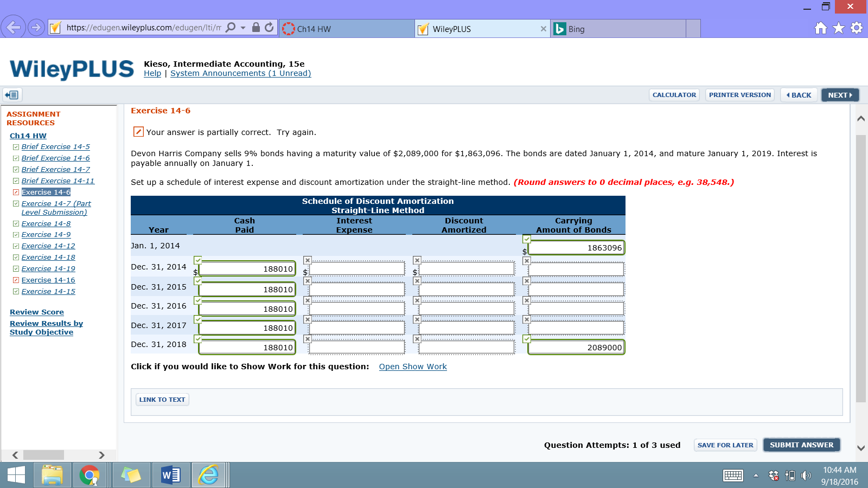Viewport: 868px width, 488px height.
Task: Open File Explorer from the taskbar
Action: tap(52, 476)
